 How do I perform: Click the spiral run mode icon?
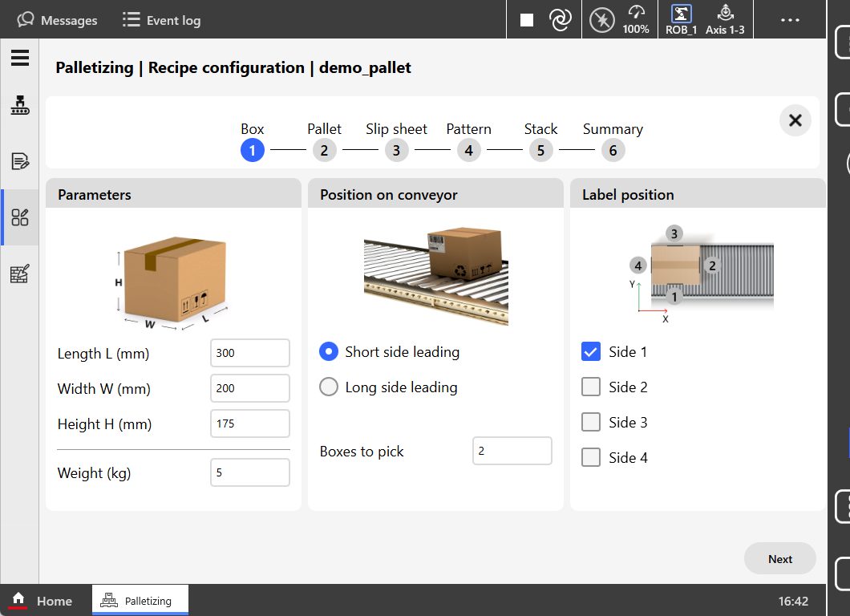tap(560, 20)
